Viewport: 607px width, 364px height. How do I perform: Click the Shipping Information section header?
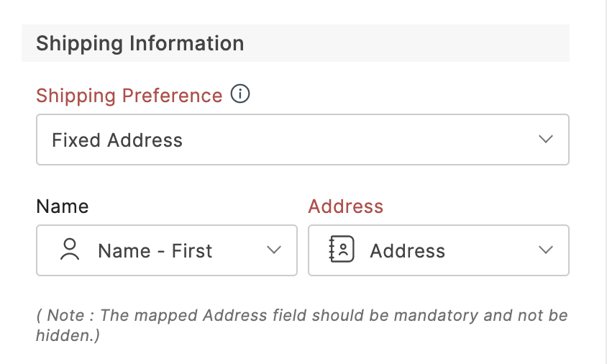pyautogui.click(x=140, y=43)
